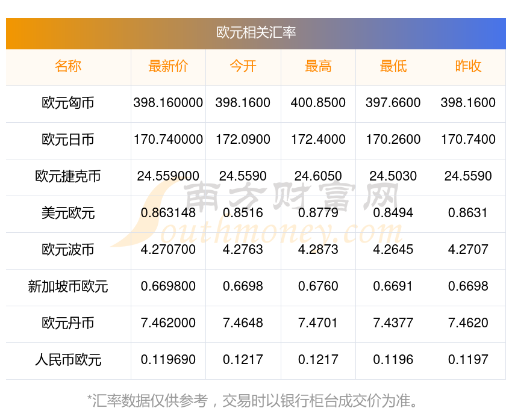Click the open value 0.8516

(243, 213)
